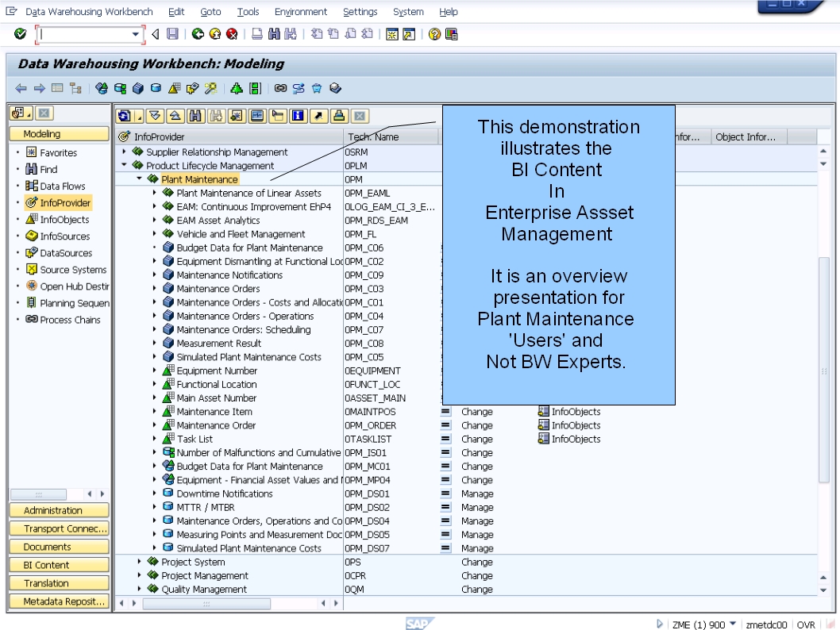Viewport: 840px width, 630px height.
Task: Collapse the Plant Maintenance node
Action: 139,179
